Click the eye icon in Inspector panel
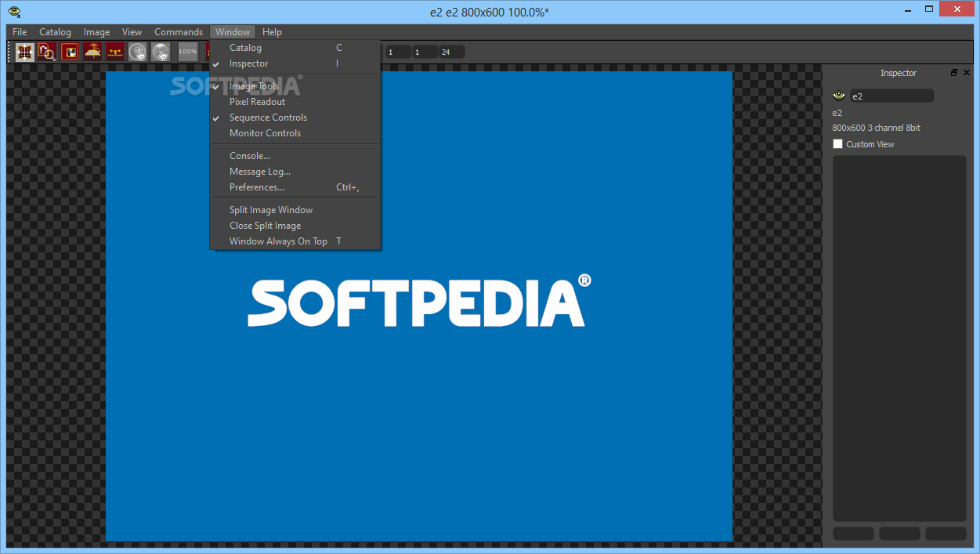 coord(839,96)
